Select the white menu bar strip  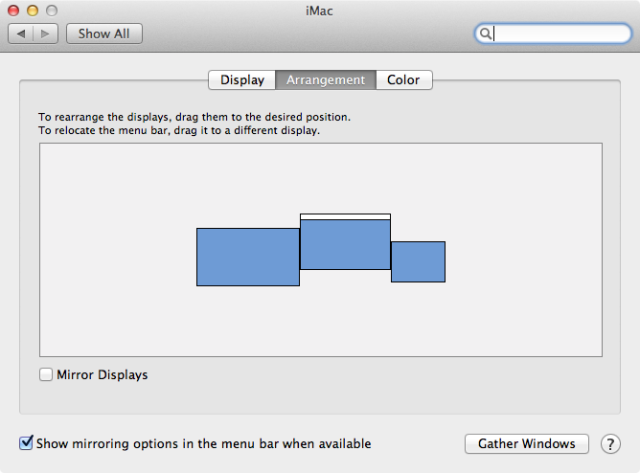point(345,217)
